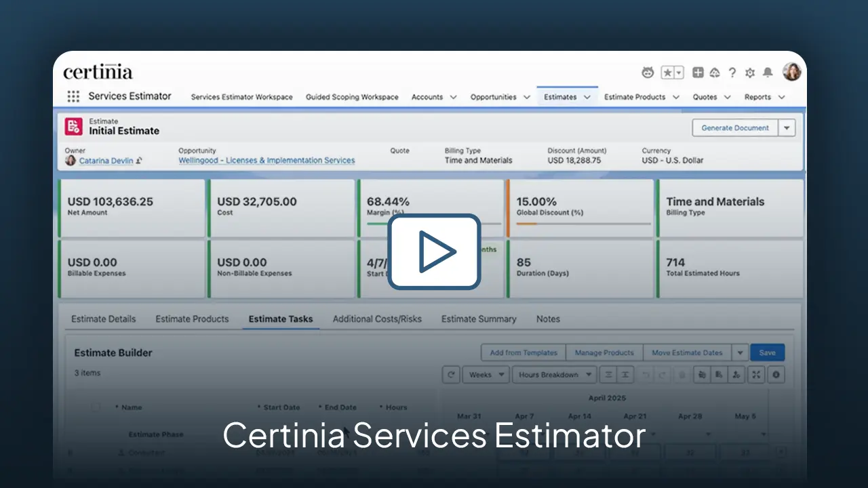Viewport: 868px width, 488px height.
Task: Open the Weeks timescale dropdown
Action: click(x=486, y=374)
